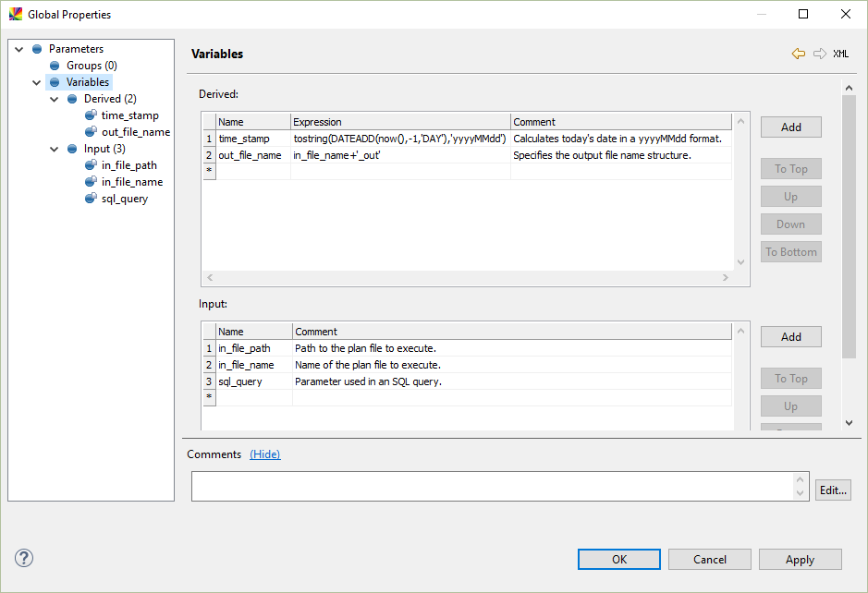
Task: Click into the Comments text field
Action: coord(492,487)
